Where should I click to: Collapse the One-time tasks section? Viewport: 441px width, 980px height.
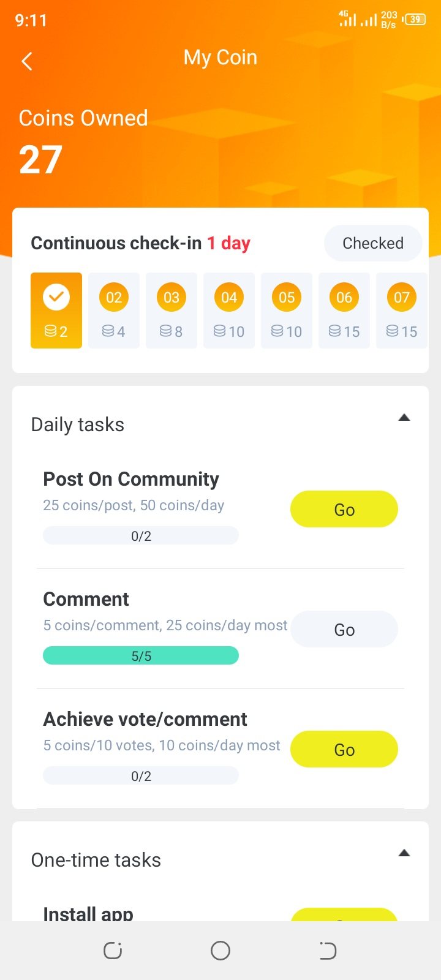point(404,853)
